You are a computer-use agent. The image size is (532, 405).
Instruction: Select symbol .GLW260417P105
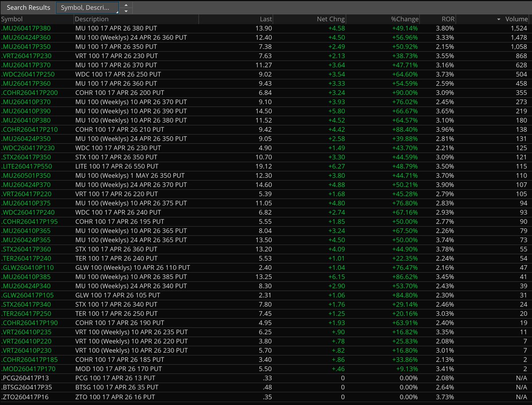click(x=27, y=295)
